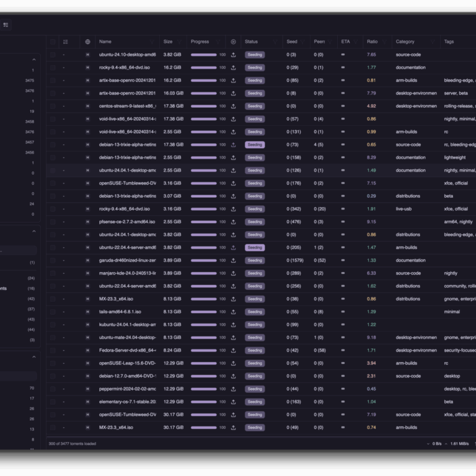Open the Status column filter funnel

(275, 42)
